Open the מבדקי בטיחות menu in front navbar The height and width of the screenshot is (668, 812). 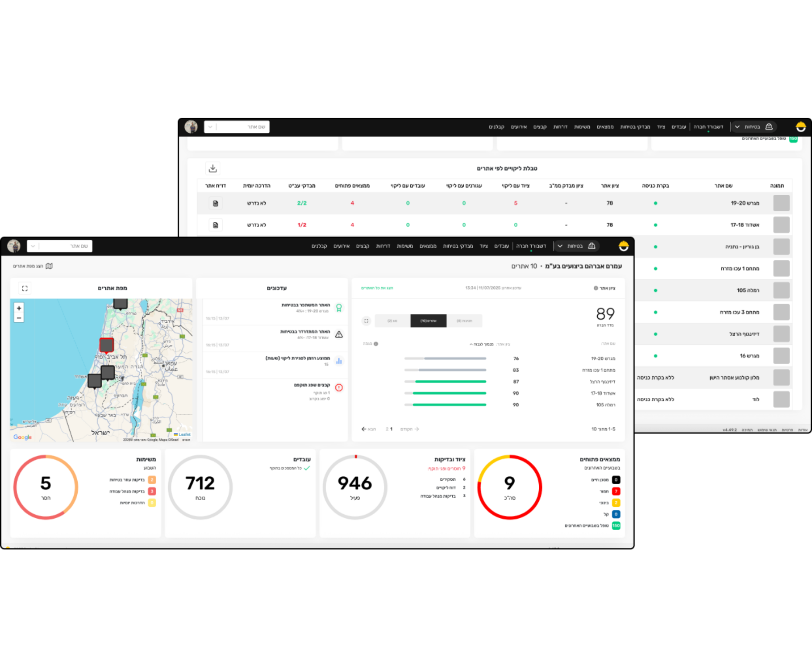(458, 246)
